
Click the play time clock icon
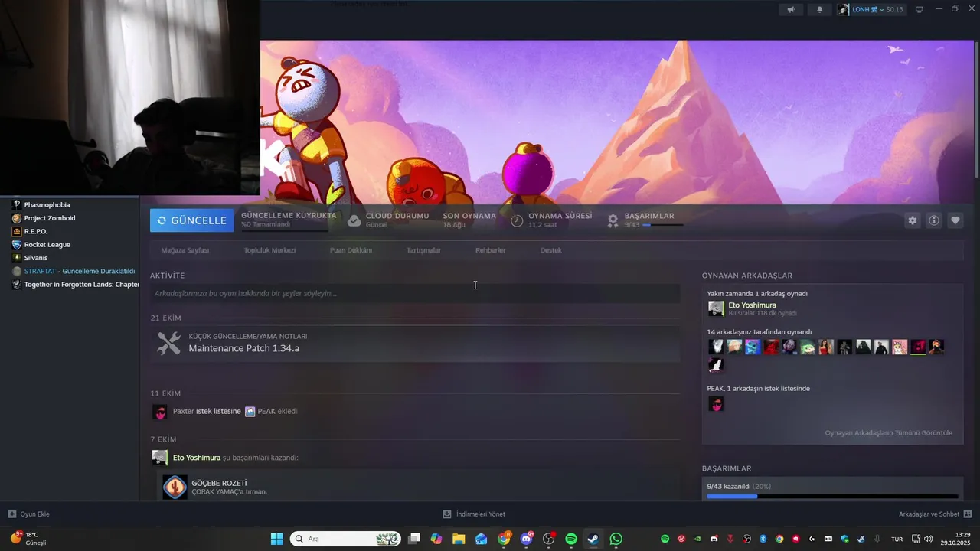coord(517,220)
